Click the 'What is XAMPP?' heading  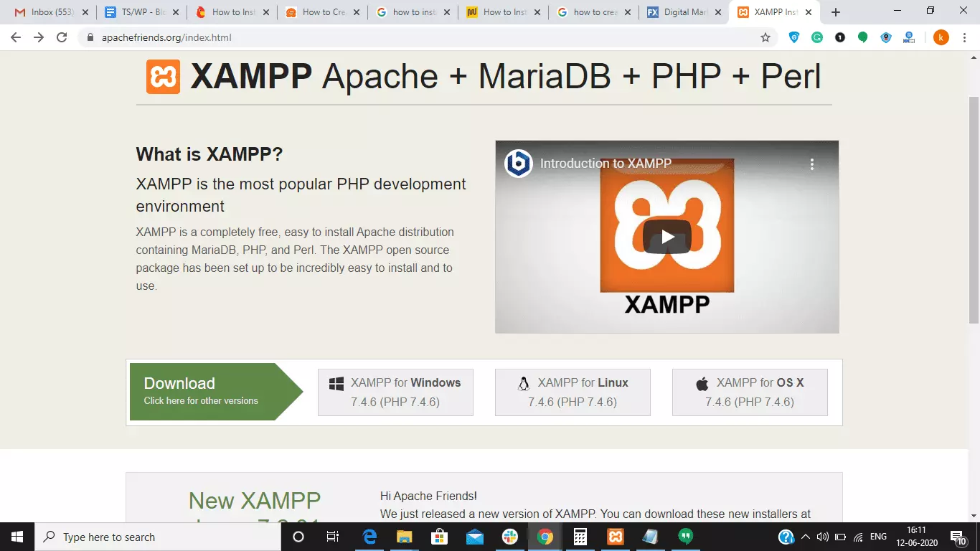[209, 154]
